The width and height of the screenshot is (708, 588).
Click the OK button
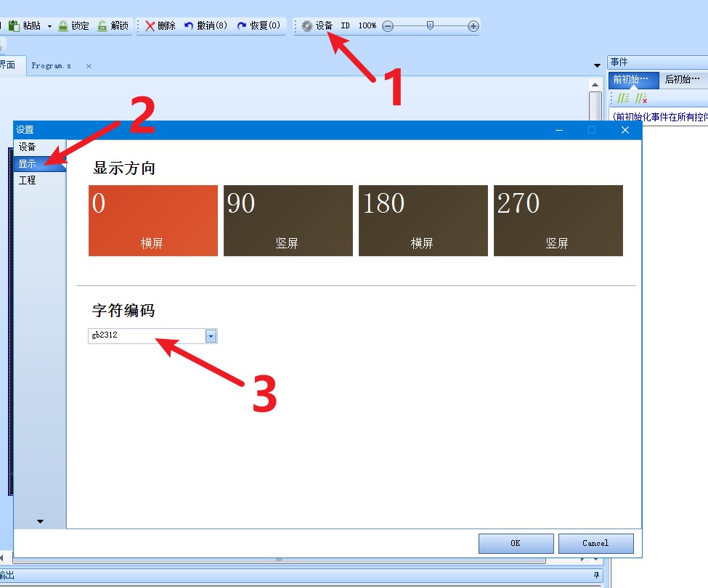[516, 543]
